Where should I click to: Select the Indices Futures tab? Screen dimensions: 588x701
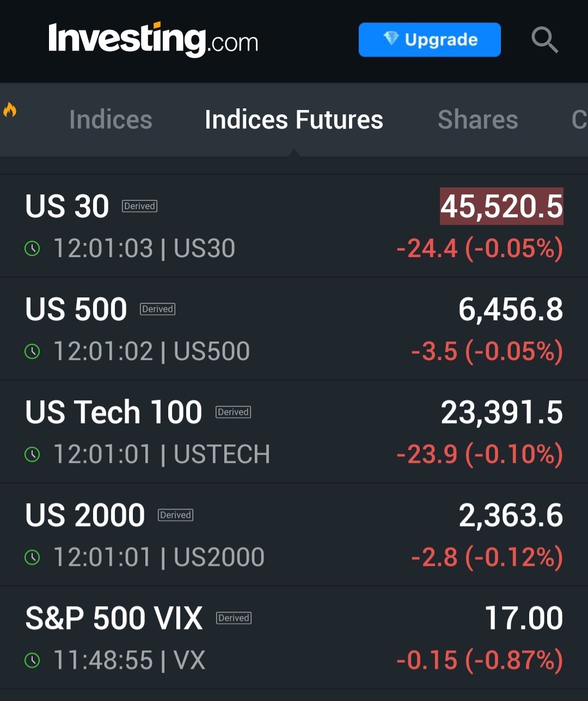coord(294,120)
